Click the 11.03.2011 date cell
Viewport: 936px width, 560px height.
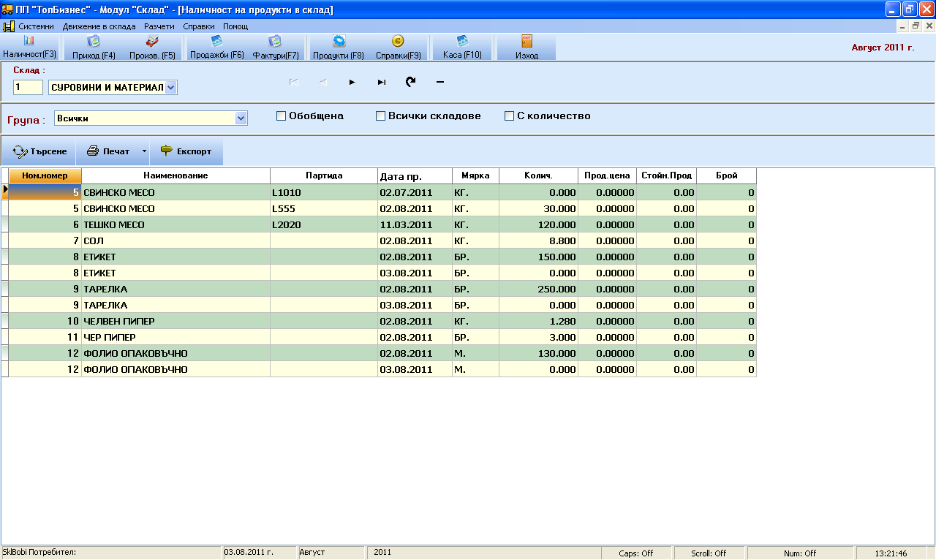[415, 224]
